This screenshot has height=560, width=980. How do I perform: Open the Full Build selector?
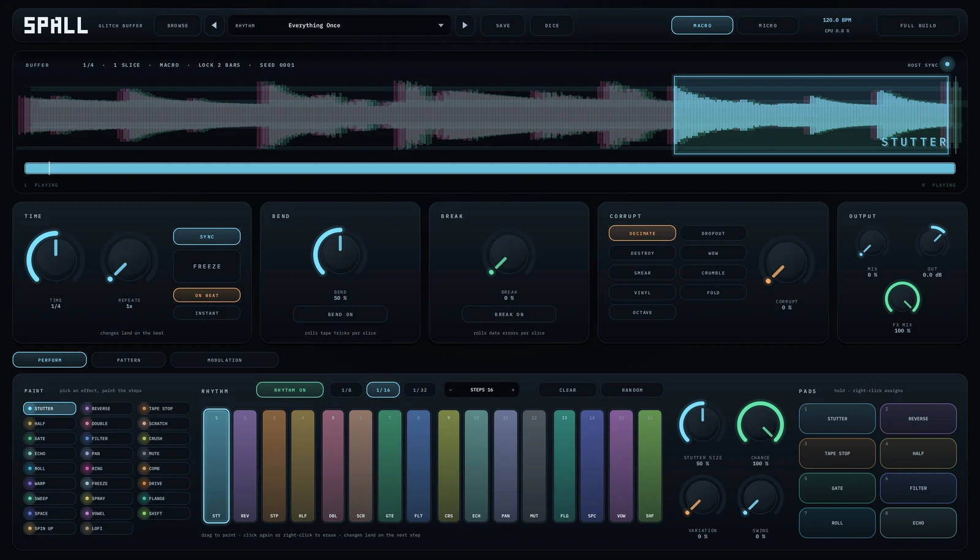pyautogui.click(x=918, y=25)
